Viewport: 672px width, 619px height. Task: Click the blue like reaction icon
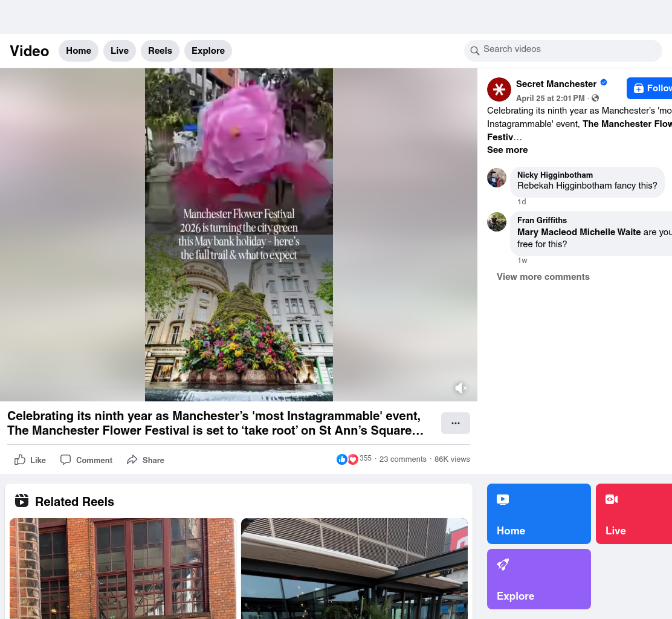[x=341, y=459]
